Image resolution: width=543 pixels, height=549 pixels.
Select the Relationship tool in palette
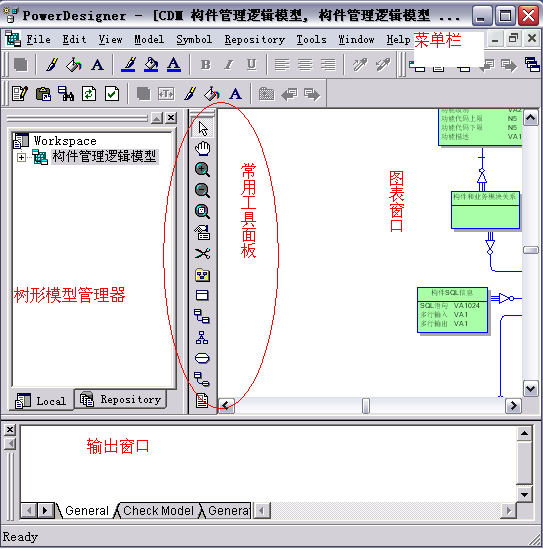point(202,316)
